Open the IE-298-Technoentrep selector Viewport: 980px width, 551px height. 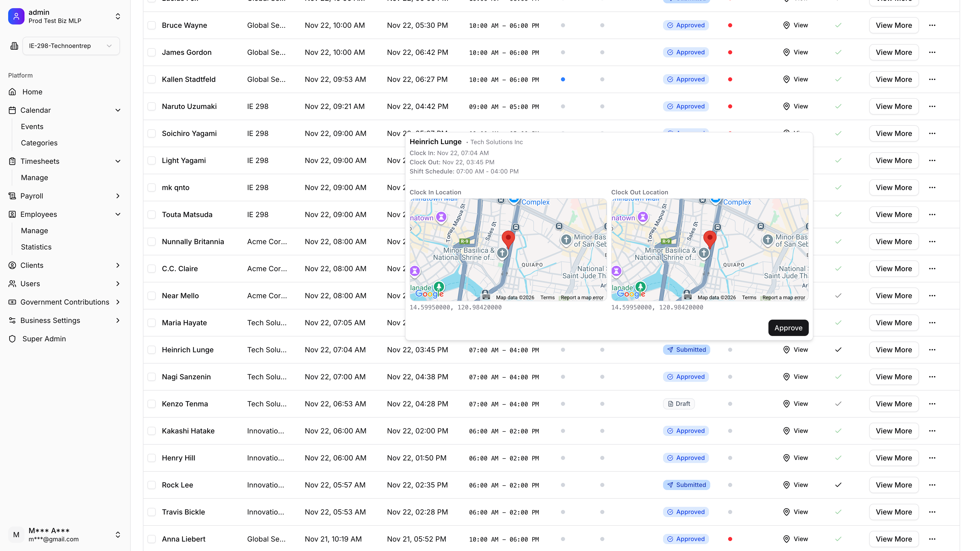tap(71, 46)
